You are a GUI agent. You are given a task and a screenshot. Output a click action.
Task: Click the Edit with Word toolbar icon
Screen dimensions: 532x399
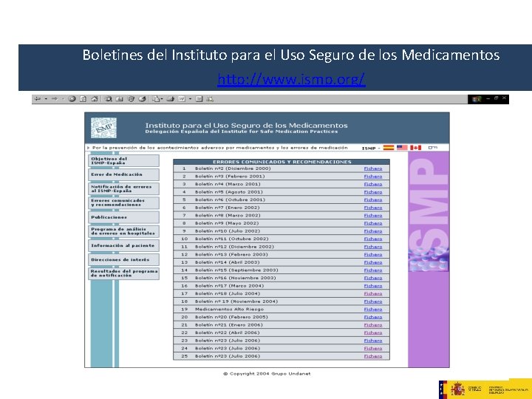coord(182,99)
